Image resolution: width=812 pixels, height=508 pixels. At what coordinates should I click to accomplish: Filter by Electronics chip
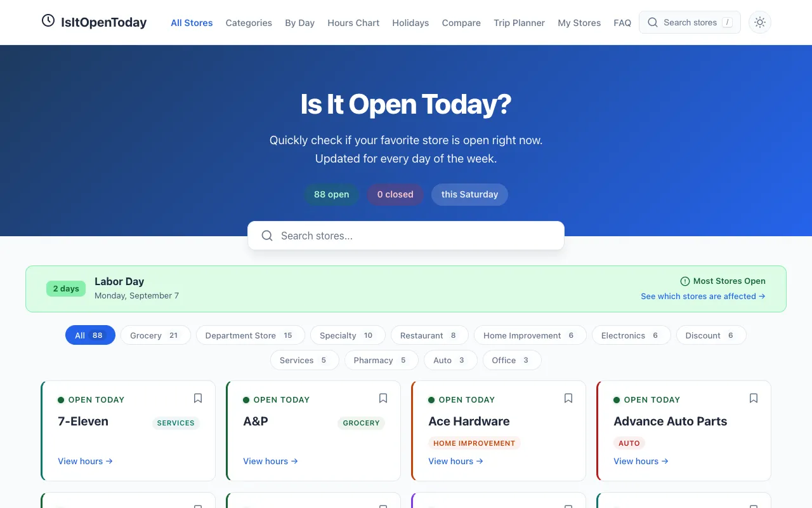click(x=631, y=335)
